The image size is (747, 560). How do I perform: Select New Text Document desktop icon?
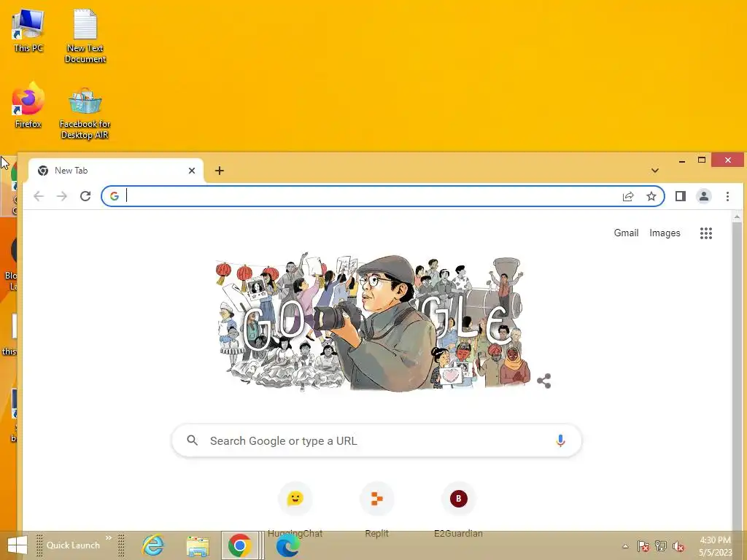(85, 36)
